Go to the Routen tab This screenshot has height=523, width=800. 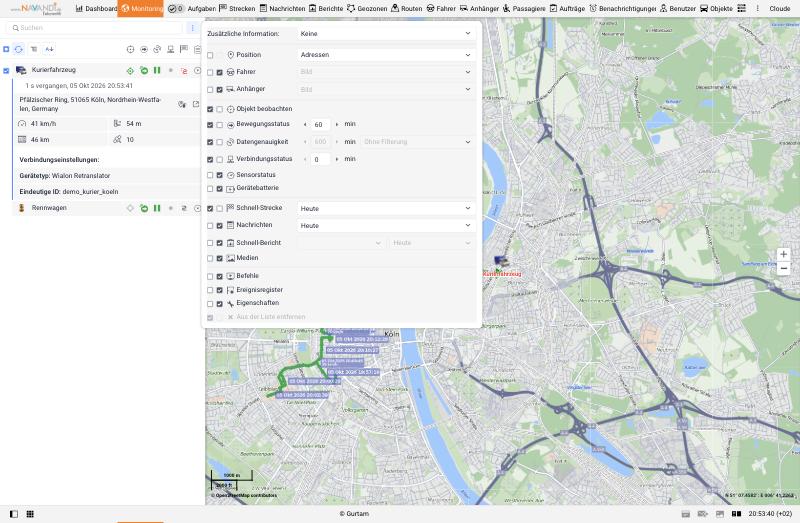(x=407, y=9)
